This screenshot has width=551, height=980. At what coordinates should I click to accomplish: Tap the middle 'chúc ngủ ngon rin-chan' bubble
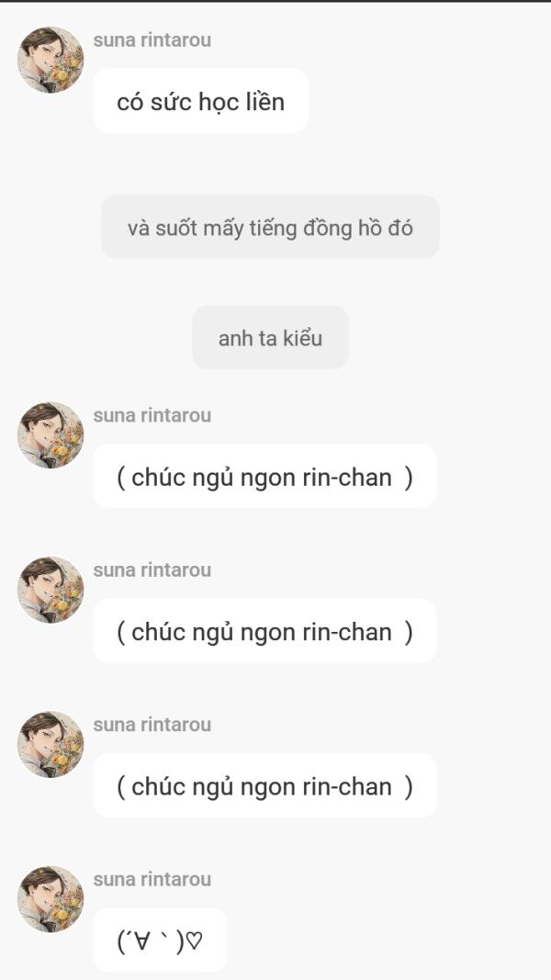(264, 632)
